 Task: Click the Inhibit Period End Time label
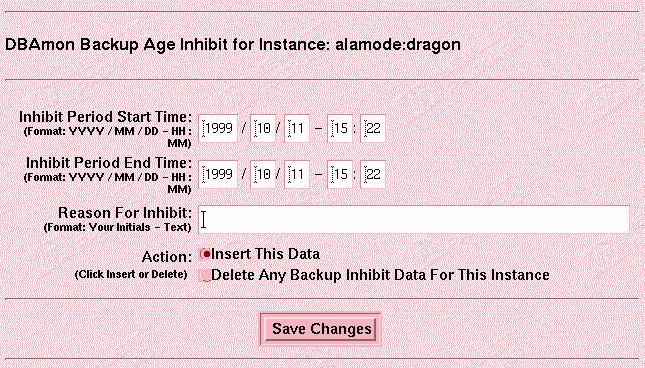click(109, 163)
